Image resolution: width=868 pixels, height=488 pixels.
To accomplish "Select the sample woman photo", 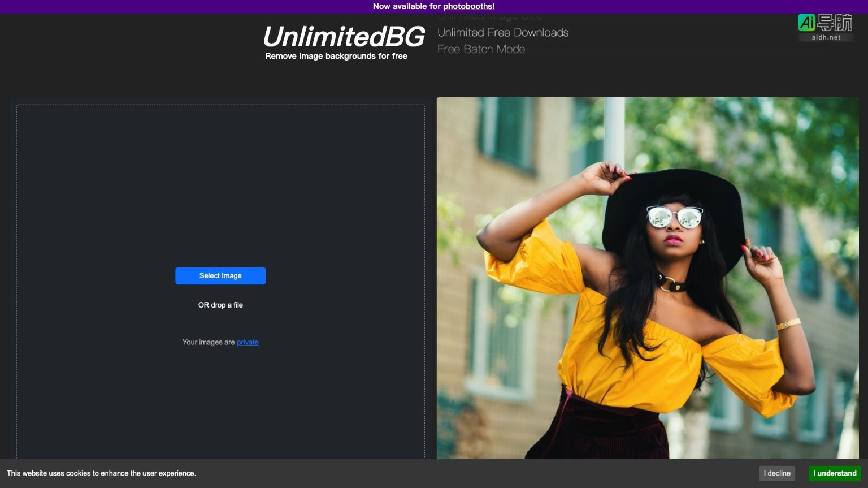I will [648, 283].
